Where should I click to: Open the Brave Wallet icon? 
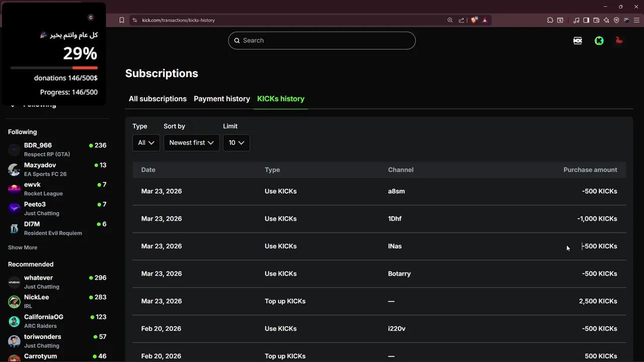(x=596, y=20)
